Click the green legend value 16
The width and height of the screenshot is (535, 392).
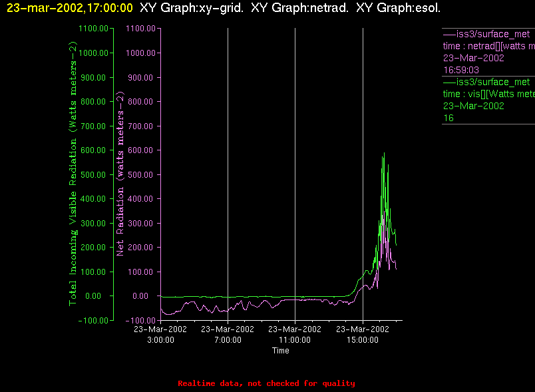448,118
